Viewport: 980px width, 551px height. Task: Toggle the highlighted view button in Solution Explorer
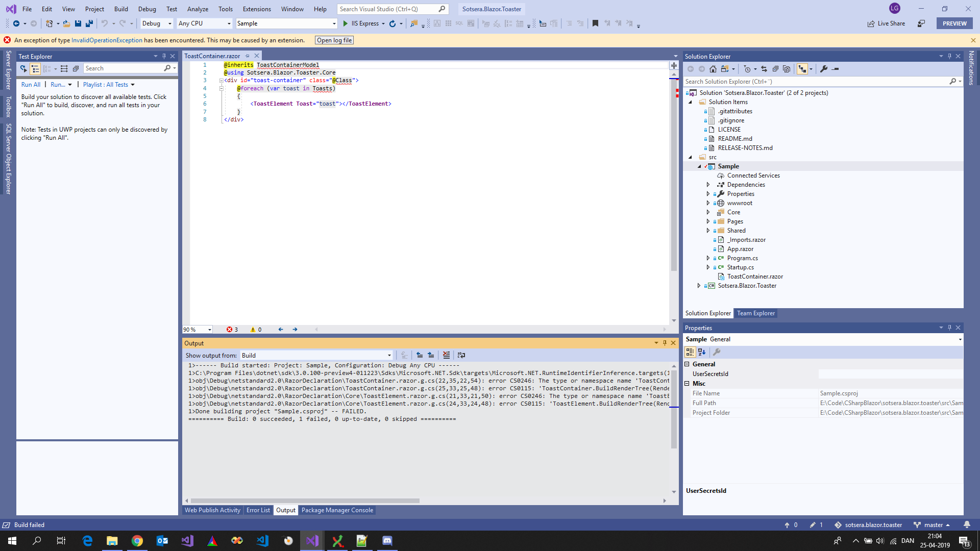click(802, 69)
